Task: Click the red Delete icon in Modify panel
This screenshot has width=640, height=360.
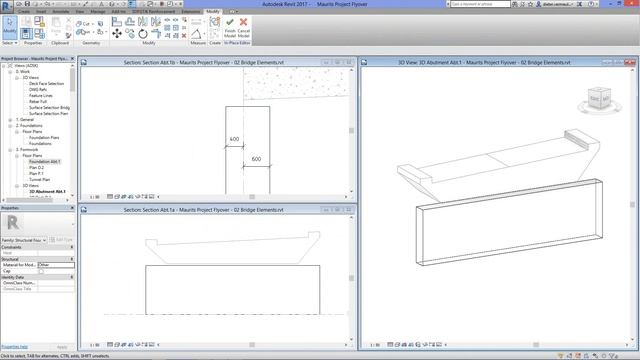Action: tap(184, 36)
